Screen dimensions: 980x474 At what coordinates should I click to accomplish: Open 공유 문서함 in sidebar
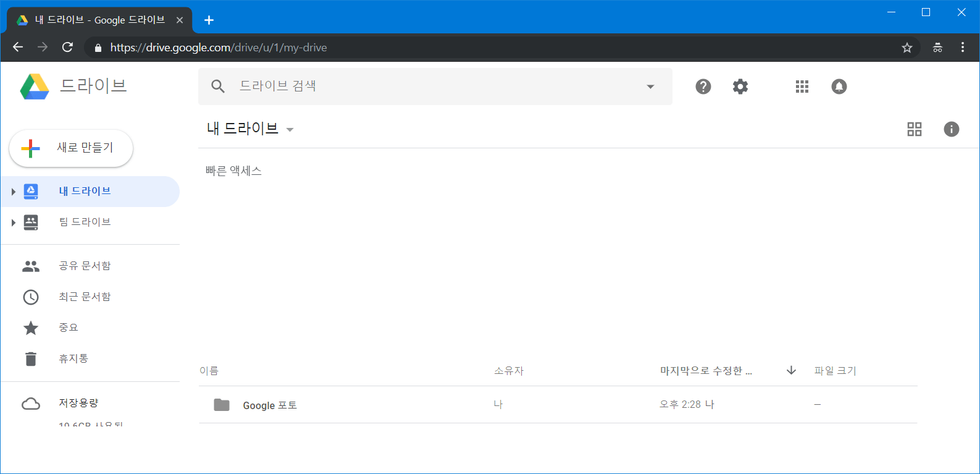85,266
